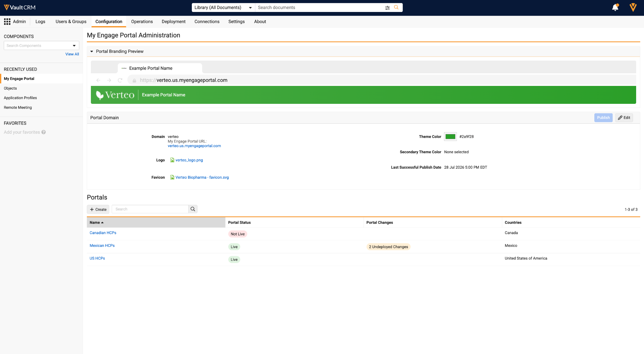Viewport: 644px width, 354px height.
Task: Click the Portals search magnifier button
Action: tap(193, 209)
